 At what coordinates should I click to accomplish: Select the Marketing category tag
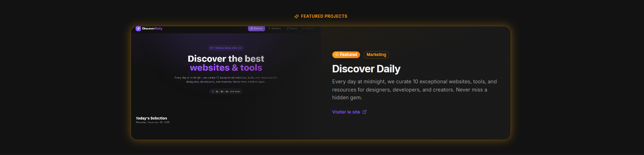click(x=376, y=55)
